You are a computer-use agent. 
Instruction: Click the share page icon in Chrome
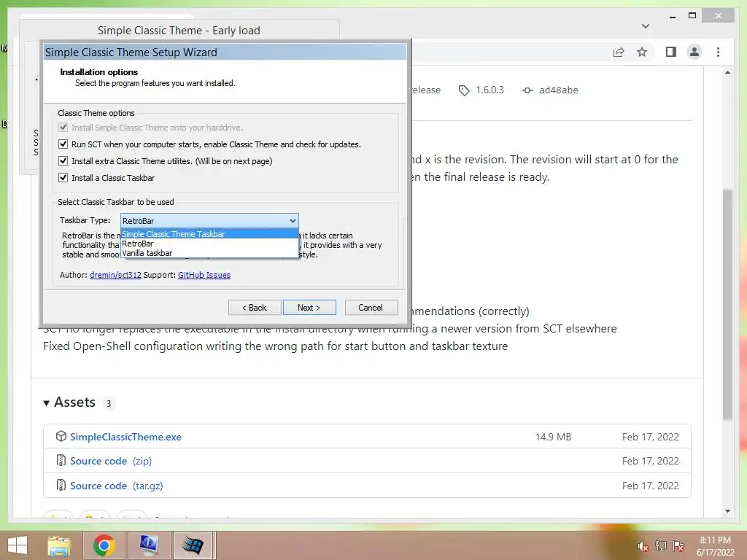click(x=619, y=52)
